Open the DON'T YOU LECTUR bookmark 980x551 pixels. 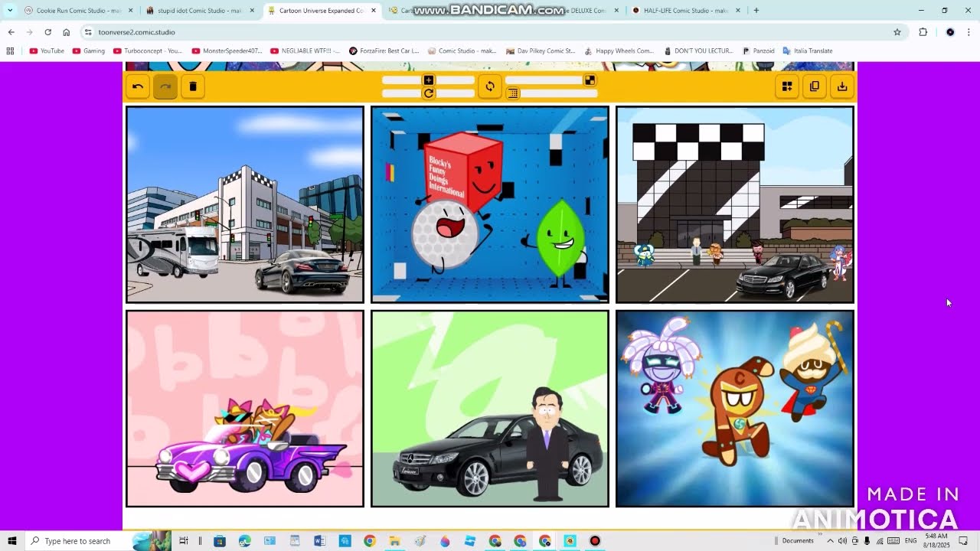tap(698, 51)
